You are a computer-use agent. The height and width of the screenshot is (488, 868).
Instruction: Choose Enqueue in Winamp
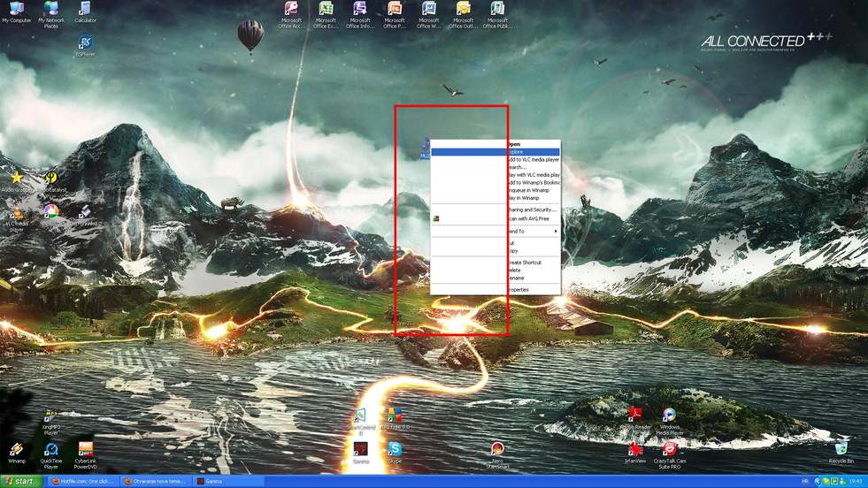click(495, 190)
